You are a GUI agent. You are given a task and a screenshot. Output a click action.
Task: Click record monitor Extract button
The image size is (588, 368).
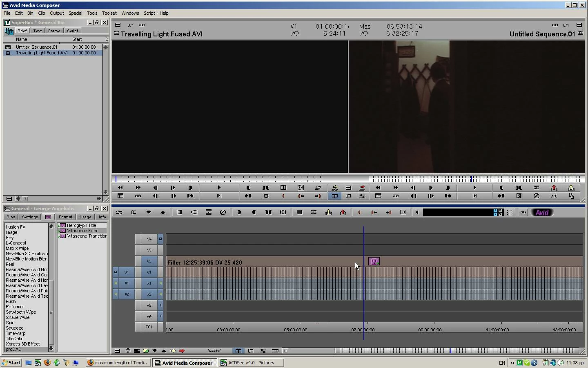click(571, 188)
